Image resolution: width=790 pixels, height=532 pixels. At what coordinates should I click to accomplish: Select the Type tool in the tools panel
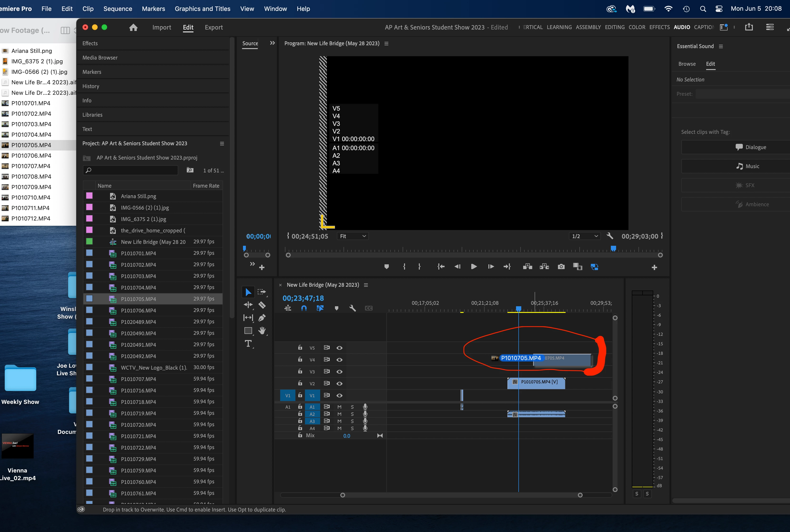point(248,344)
